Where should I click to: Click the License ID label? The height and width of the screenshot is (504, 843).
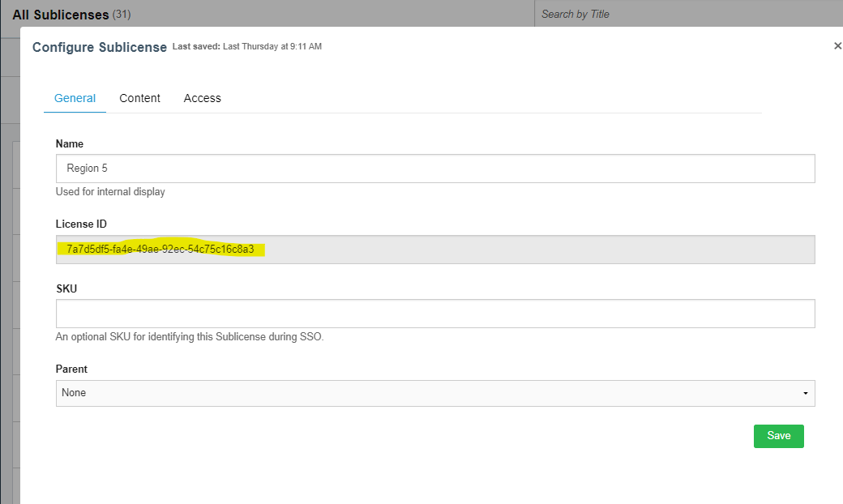[x=81, y=224]
